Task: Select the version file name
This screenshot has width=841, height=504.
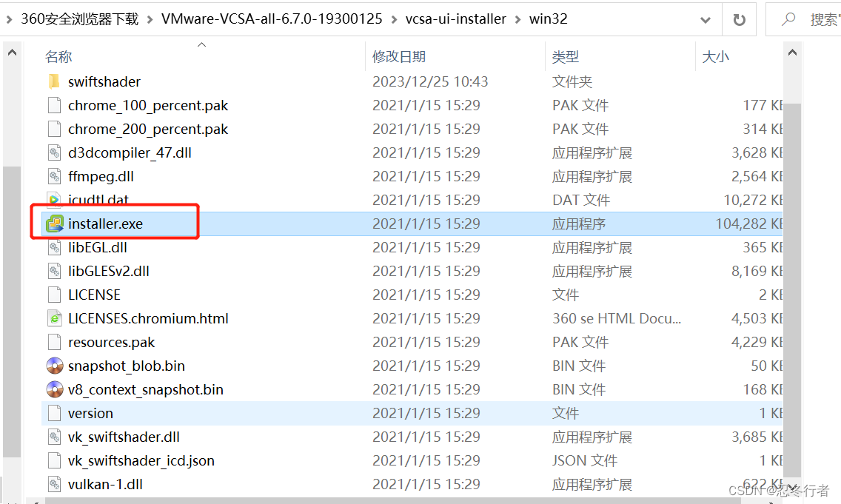Action: pyautogui.click(x=90, y=414)
